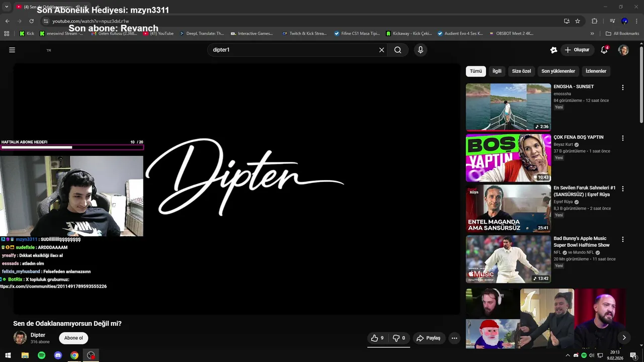Open the Chrome extensions puzzle icon
Screen dimensions: 644x362
tap(594, 21)
